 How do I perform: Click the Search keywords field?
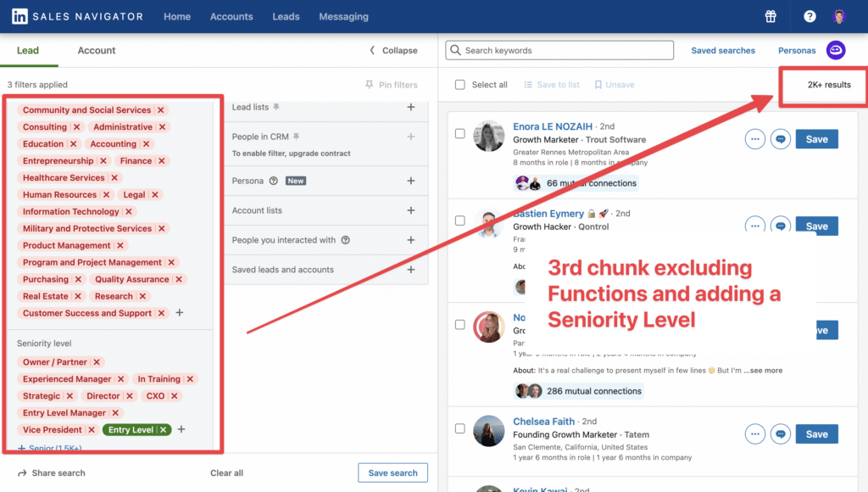click(x=559, y=50)
